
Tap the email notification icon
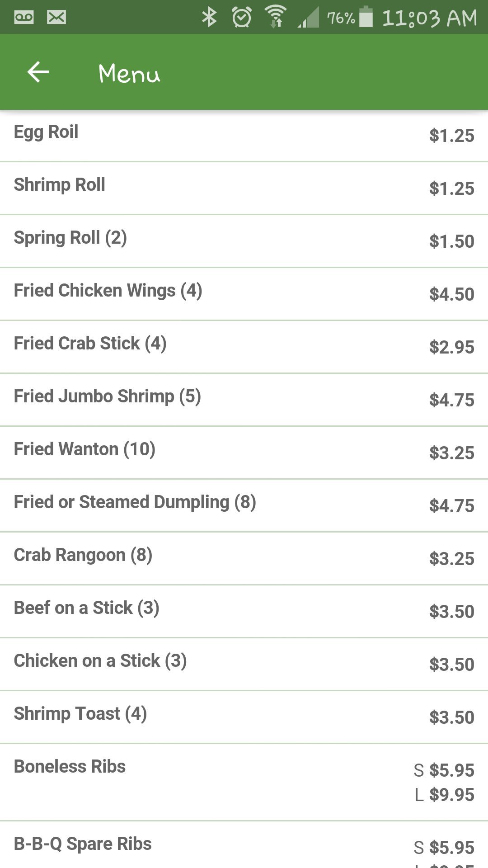tap(56, 18)
